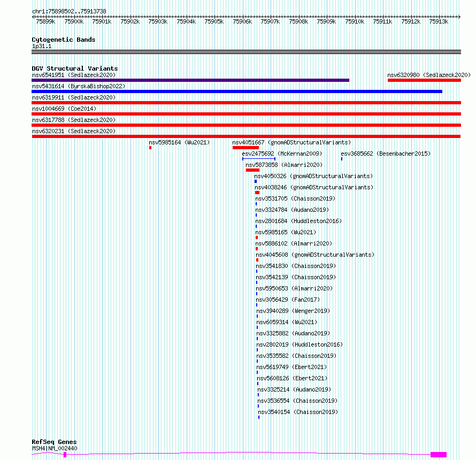The image size is (476, 460).
Task: Click nsv3535582 (Chaisson2019) label
Action: point(297,356)
